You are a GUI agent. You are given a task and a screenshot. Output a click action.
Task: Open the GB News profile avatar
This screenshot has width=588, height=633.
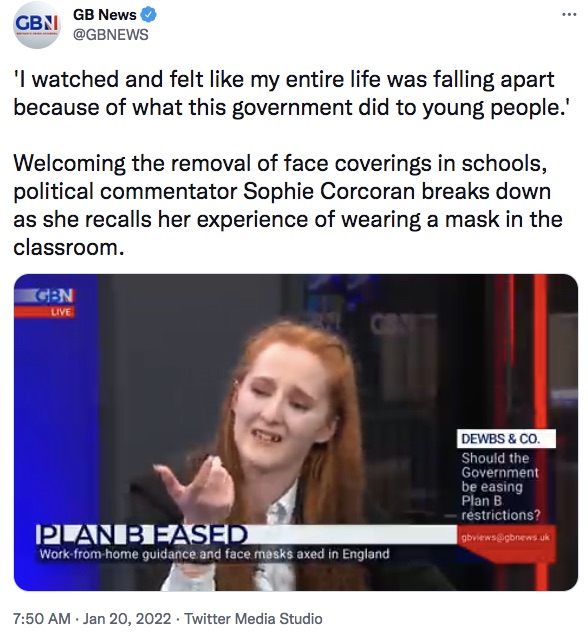tap(37, 25)
